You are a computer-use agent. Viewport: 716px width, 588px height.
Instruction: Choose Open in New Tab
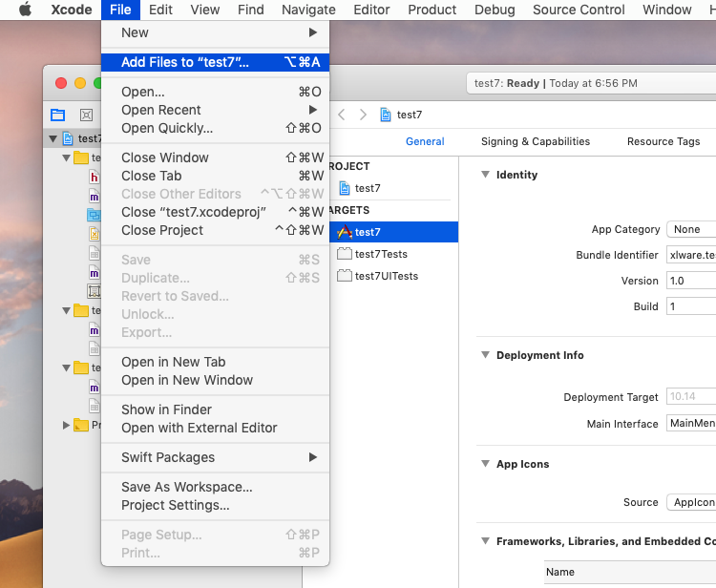pyautogui.click(x=215, y=362)
